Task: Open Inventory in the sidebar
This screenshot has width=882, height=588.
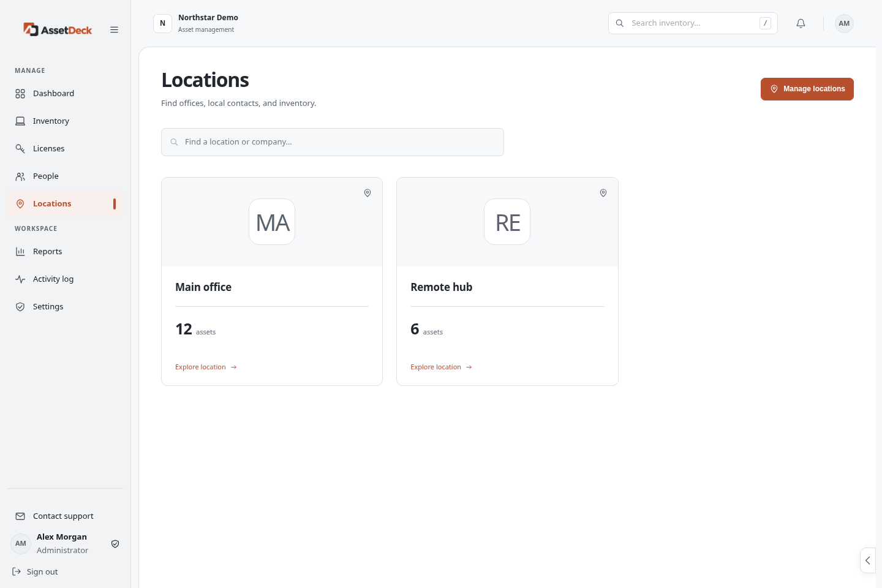Action: [65, 121]
